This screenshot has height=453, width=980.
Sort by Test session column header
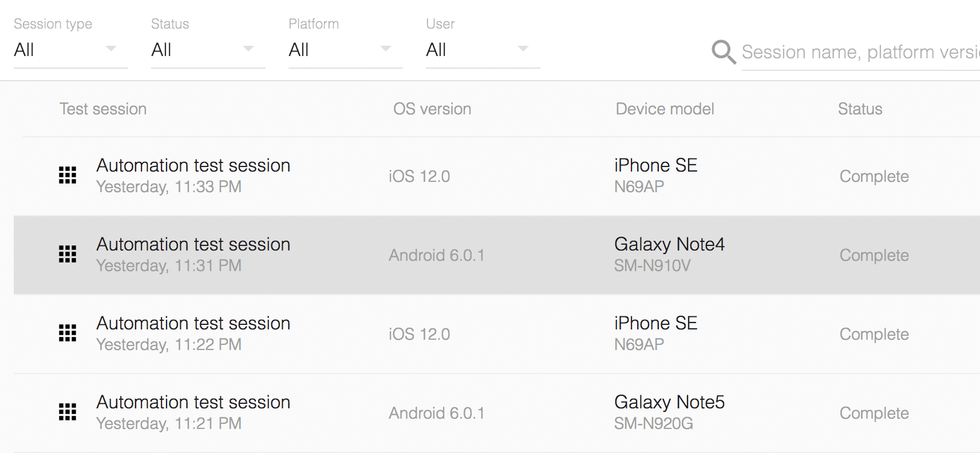coord(103,109)
